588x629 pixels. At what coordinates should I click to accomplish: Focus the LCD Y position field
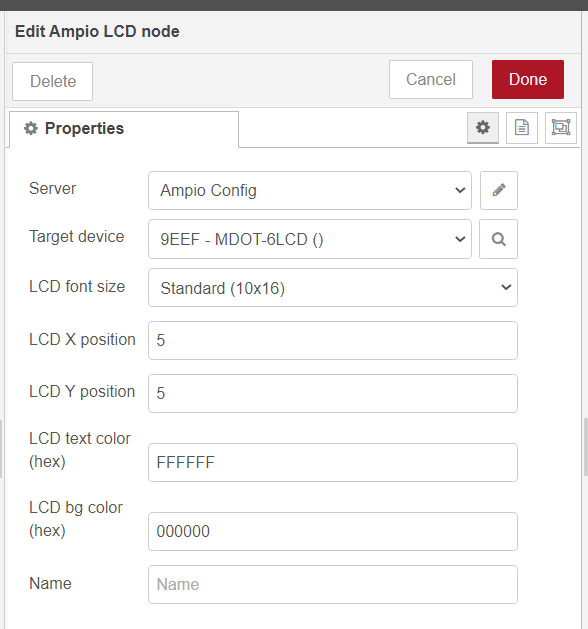[x=333, y=393]
